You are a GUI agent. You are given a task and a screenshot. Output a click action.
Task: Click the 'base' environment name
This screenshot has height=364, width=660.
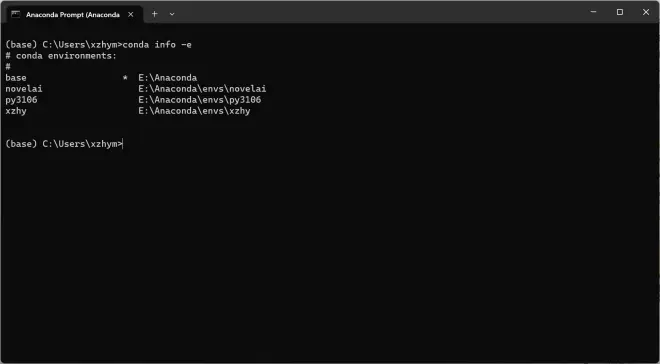16,78
